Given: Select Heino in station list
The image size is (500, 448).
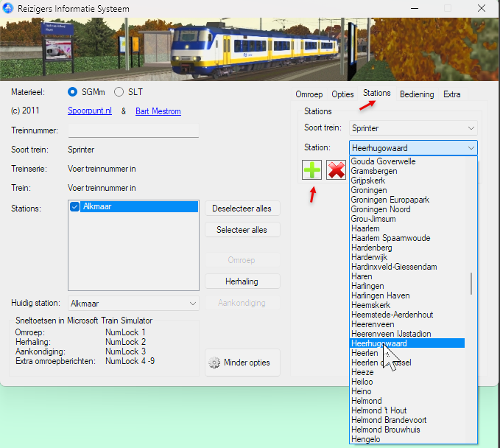Looking at the screenshot, I should (407, 391).
